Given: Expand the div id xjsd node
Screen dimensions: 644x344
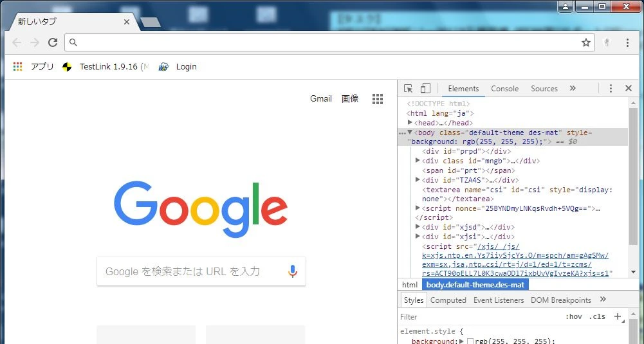Looking at the screenshot, I should pyautogui.click(x=418, y=226).
